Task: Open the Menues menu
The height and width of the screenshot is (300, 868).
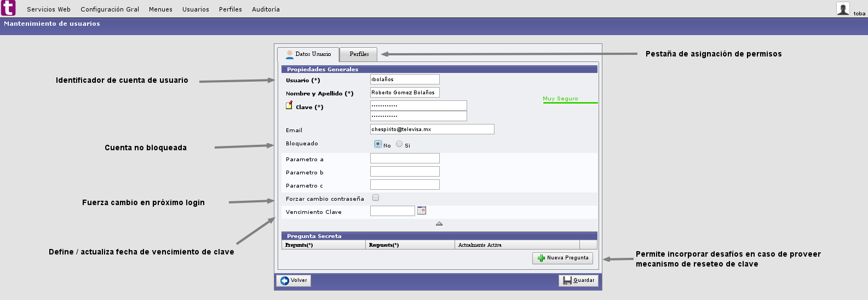Action: click(x=160, y=9)
